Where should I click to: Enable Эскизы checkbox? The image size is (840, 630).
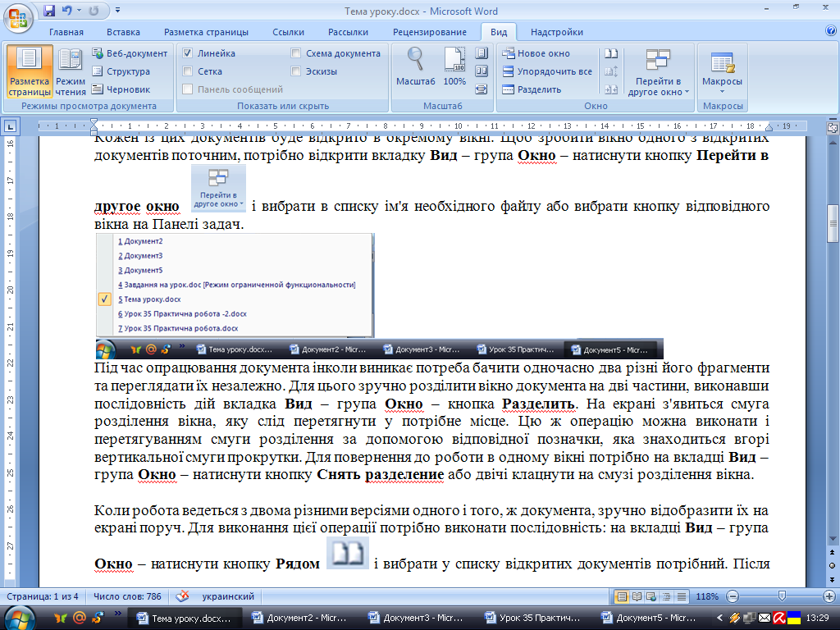pos(295,71)
